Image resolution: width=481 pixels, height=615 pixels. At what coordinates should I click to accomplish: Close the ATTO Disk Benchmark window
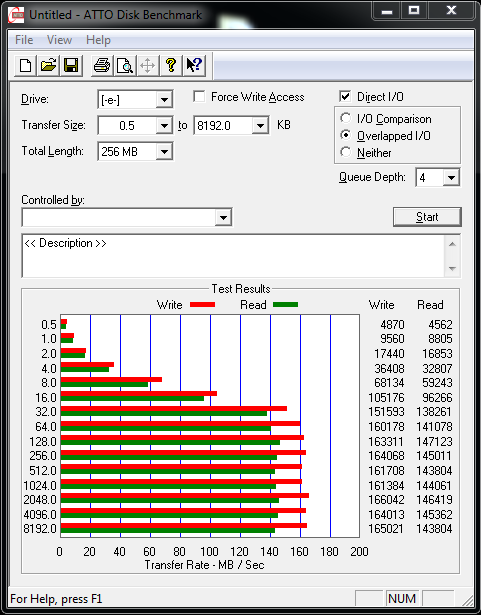click(x=451, y=11)
